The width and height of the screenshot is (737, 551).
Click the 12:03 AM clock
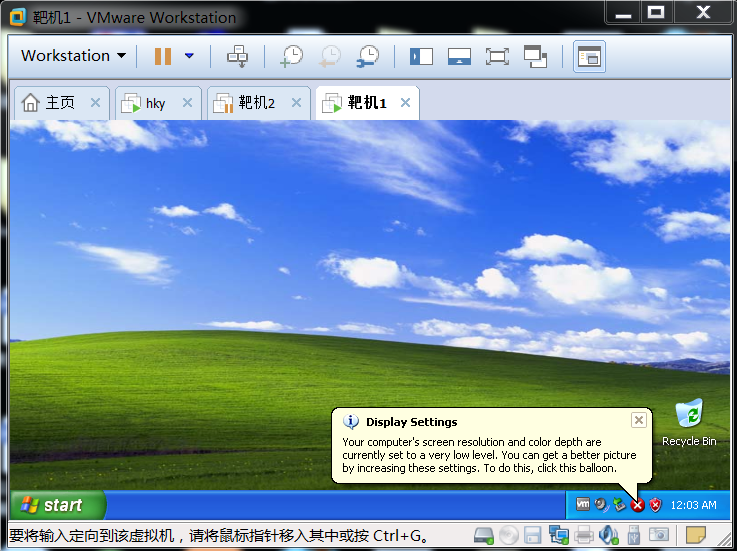693,505
